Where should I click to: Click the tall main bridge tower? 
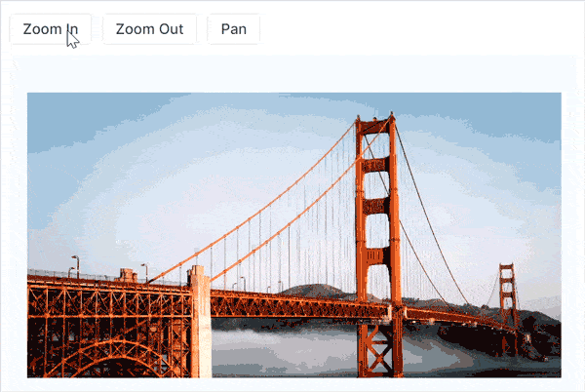coord(377,245)
